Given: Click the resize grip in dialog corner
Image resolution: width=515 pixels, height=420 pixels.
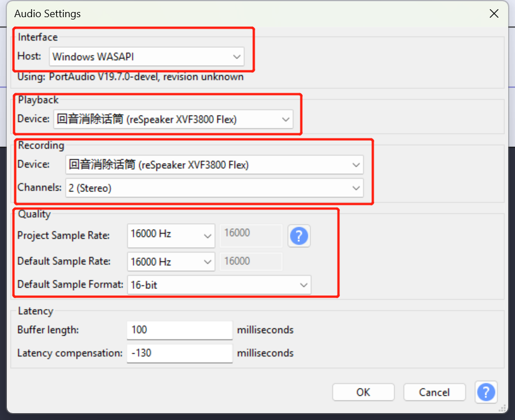Looking at the screenshot, I should pyautogui.click(x=503, y=408).
